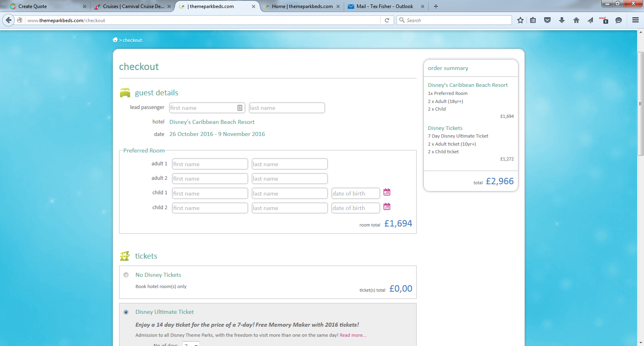Viewport: 644px width, 346px height.
Task: Reload the page with the refresh icon
Action: 387,20
